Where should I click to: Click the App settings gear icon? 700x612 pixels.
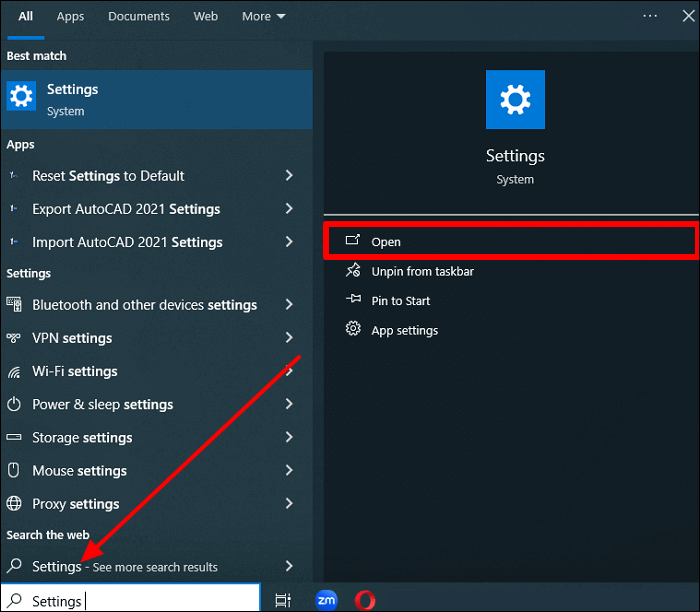pos(353,329)
